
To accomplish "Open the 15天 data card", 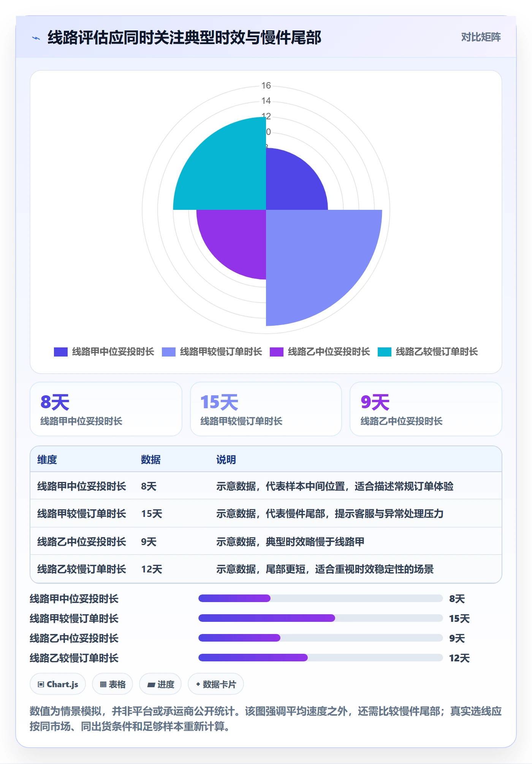I will (x=266, y=409).
